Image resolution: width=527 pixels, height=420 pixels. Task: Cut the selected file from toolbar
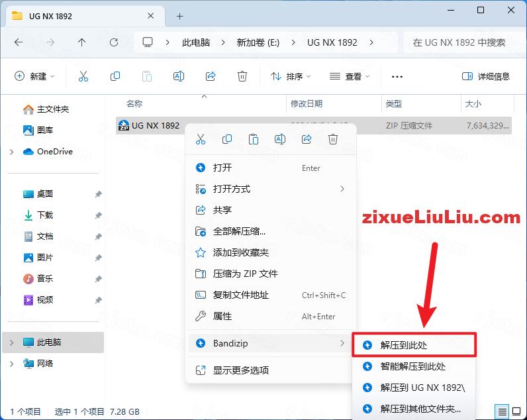83,76
